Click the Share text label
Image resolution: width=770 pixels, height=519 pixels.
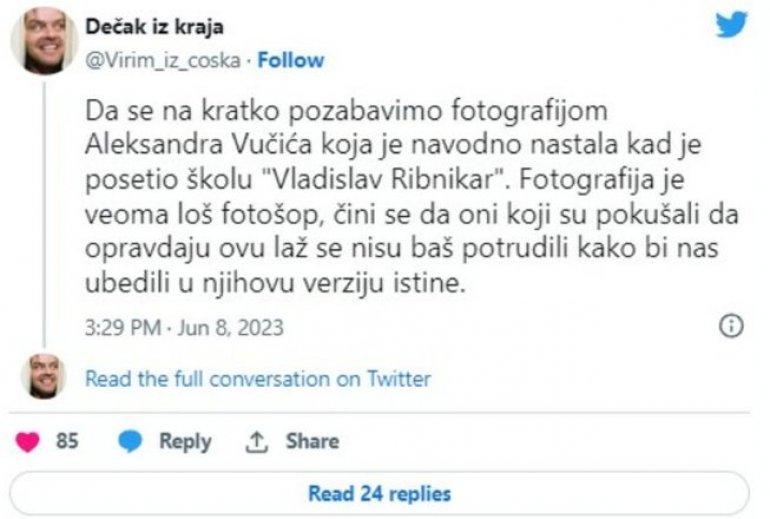click(x=312, y=441)
